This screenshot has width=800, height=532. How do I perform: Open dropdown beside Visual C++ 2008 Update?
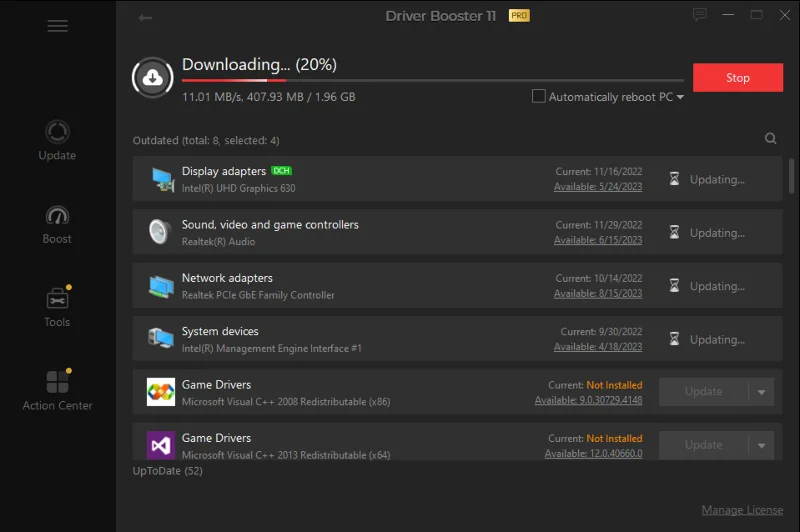tap(762, 392)
